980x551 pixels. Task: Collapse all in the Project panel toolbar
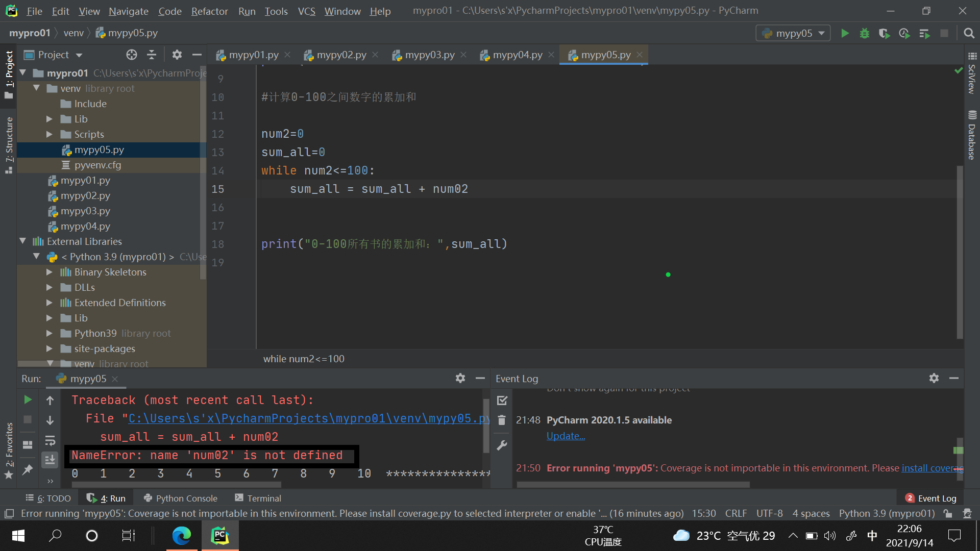(152, 55)
